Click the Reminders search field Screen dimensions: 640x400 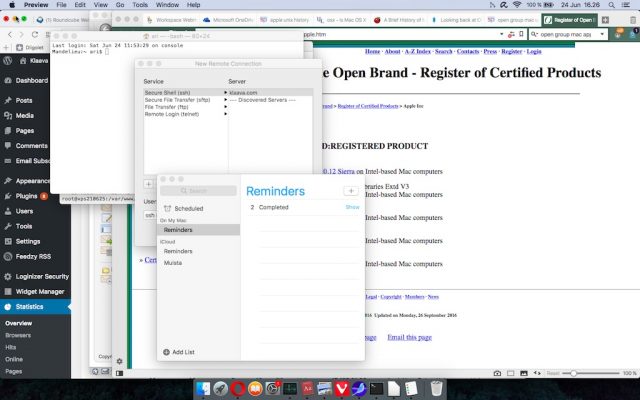point(198,191)
